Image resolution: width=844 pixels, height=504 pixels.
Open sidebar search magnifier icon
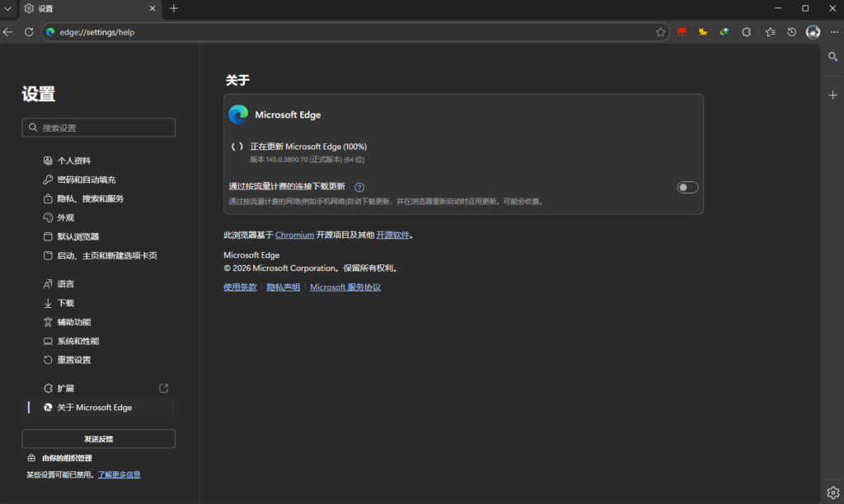(832, 57)
